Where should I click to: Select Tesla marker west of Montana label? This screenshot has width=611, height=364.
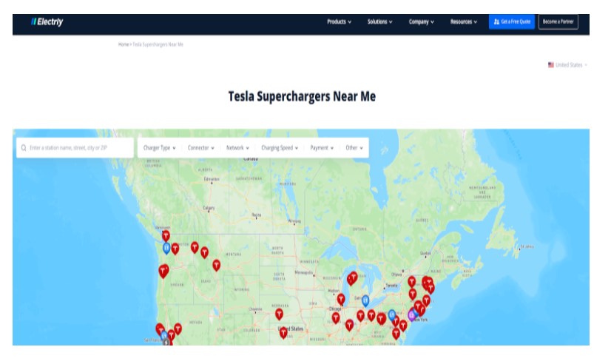[x=216, y=266]
